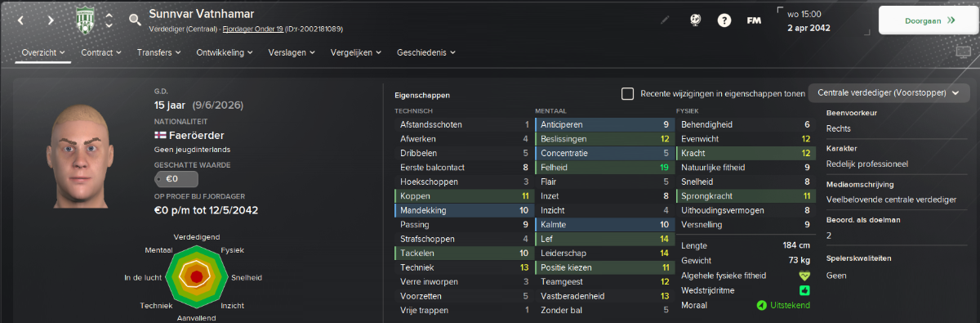Open the help question mark icon

coord(724,20)
